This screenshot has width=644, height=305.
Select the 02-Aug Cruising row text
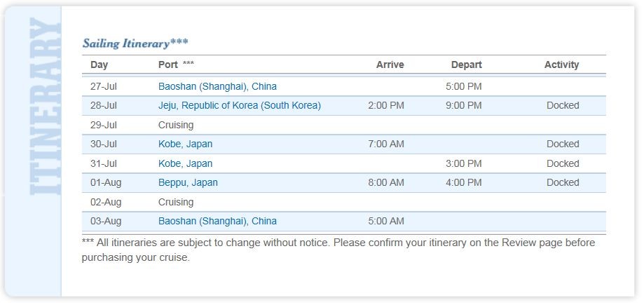pyautogui.click(x=176, y=202)
